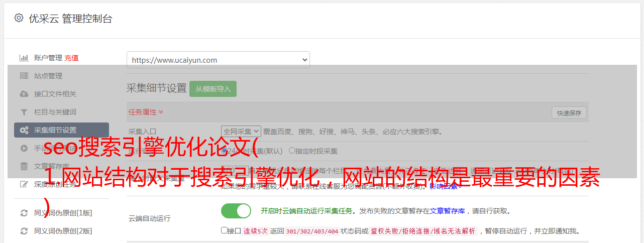This screenshot has height=243, width=644.
Task: Click the red 充值 link
Action: 71,58
